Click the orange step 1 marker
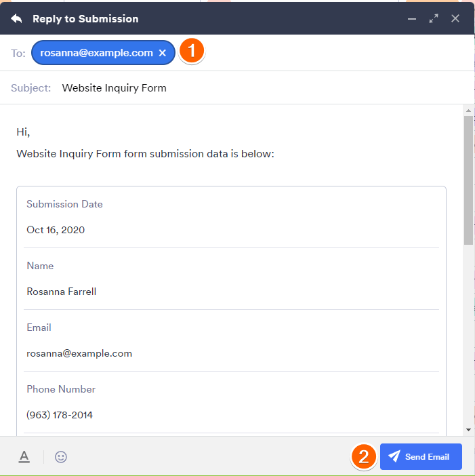Viewport: 475px width, 476px height. (192, 52)
